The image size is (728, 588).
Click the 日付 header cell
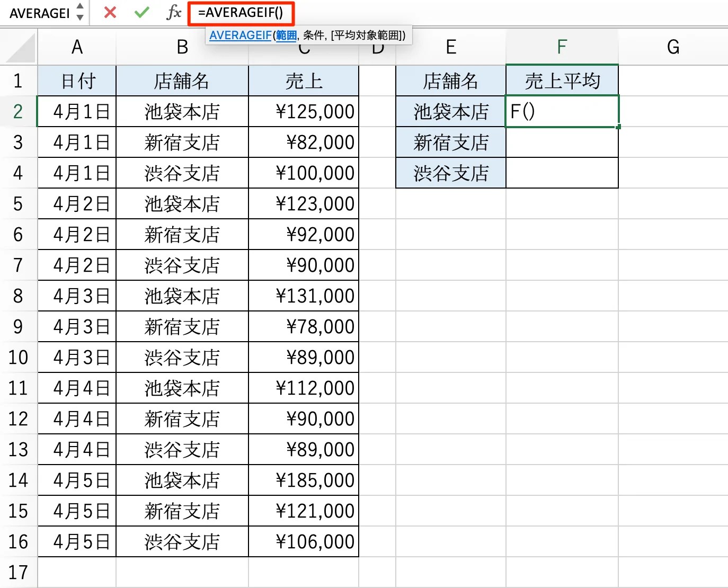tap(77, 81)
